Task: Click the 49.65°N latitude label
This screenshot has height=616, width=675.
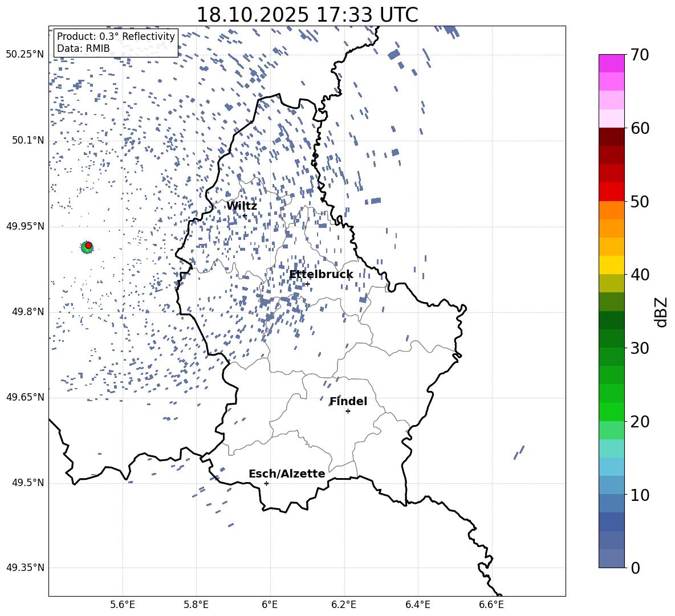Action: point(25,397)
